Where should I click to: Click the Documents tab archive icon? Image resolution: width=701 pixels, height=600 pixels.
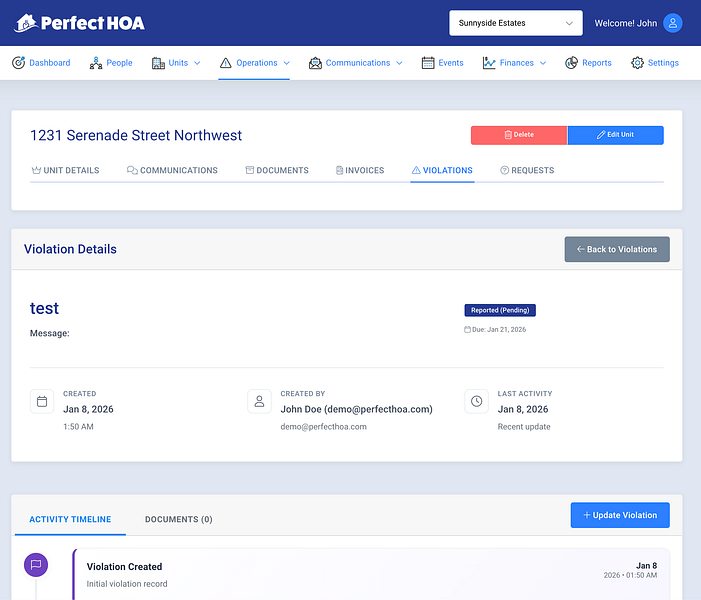click(x=249, y=170)
